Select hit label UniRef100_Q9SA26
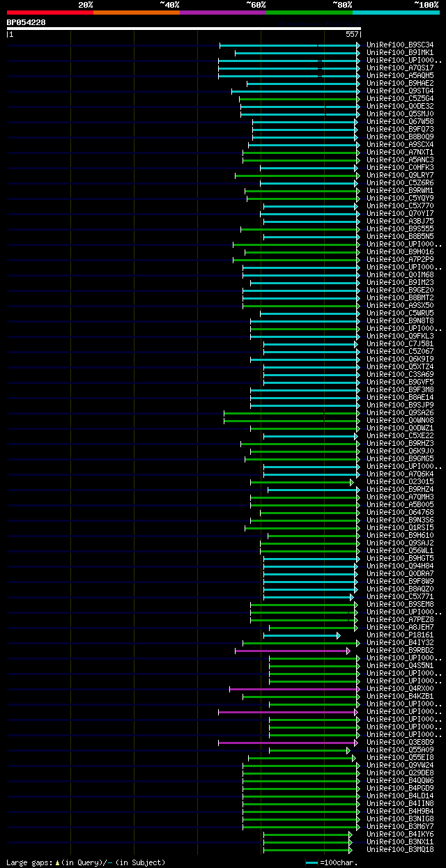 tap(400, 413)
